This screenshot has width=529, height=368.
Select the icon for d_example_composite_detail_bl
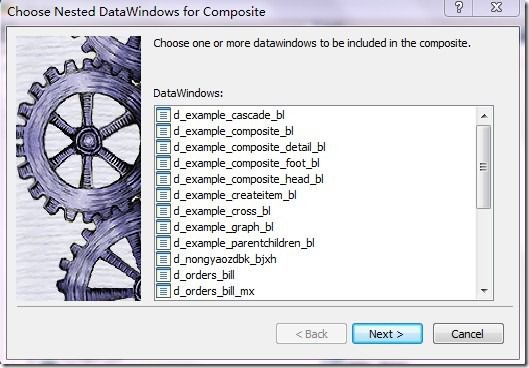tap(163, 147)
